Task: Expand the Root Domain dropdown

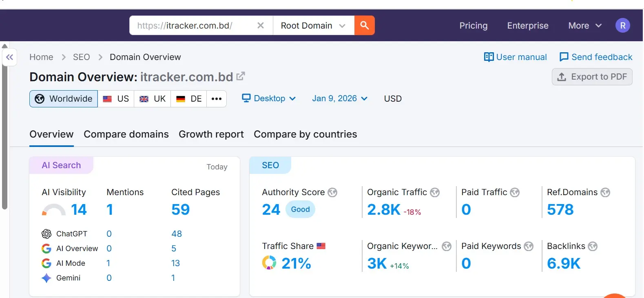Action: (x=313, y=25)
